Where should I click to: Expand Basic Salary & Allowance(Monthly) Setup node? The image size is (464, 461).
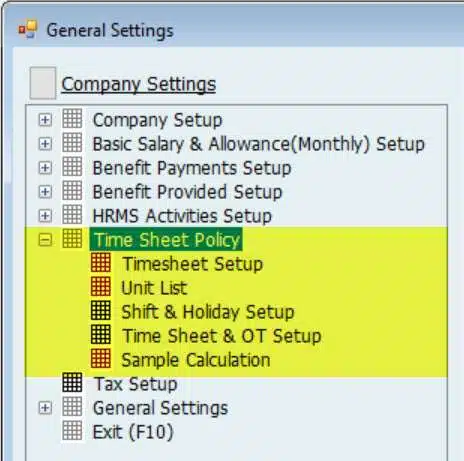[x=45, y=144]
